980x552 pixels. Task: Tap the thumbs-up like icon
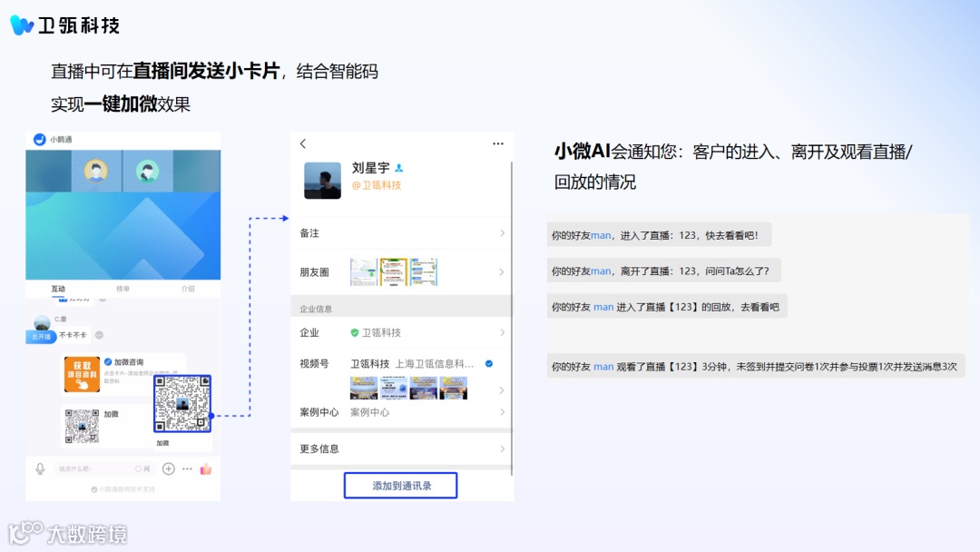click(x=206, y=468)
